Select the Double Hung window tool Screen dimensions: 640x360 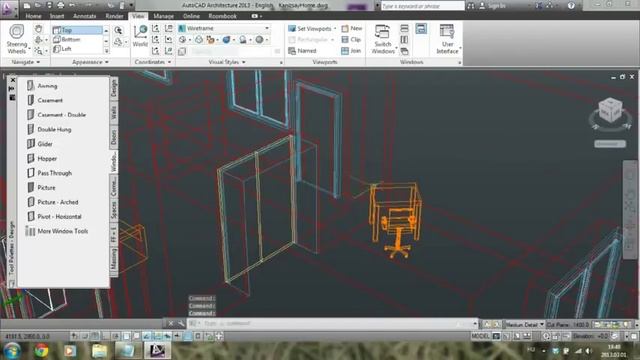tap(49, 129)
